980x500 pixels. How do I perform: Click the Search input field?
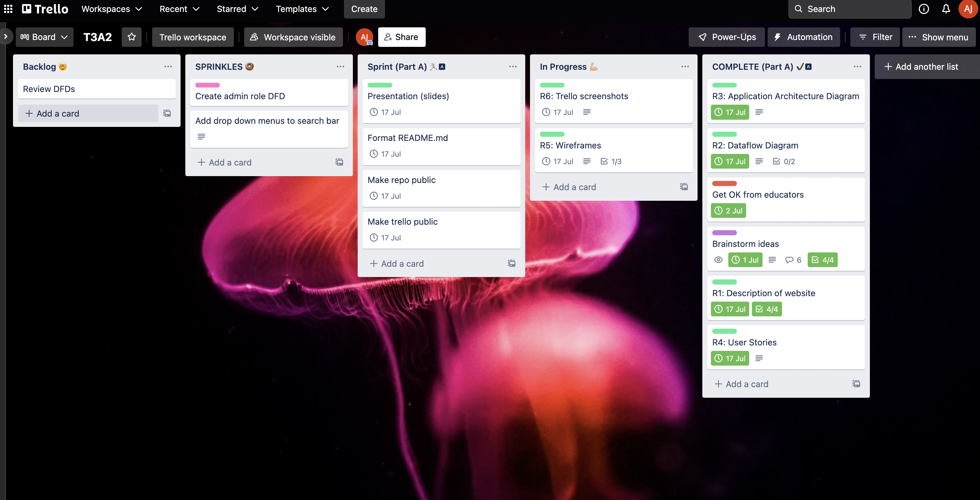coord(850,9)
